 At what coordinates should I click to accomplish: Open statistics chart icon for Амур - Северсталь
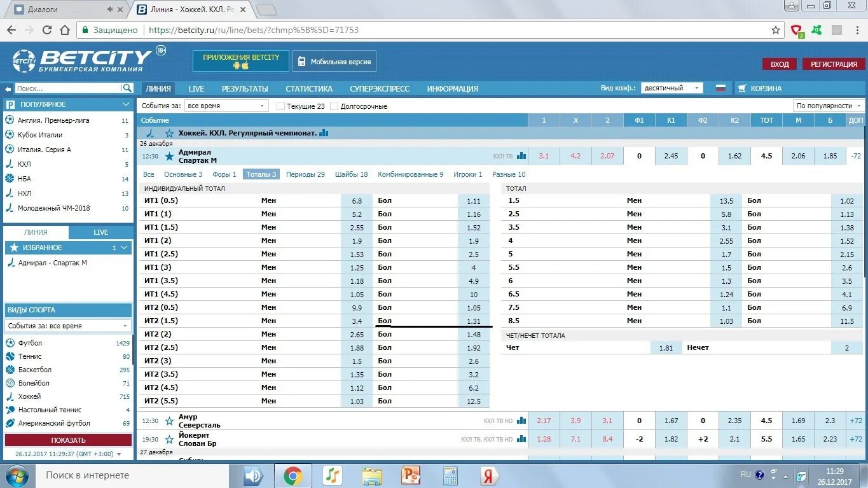coord(521,421)
